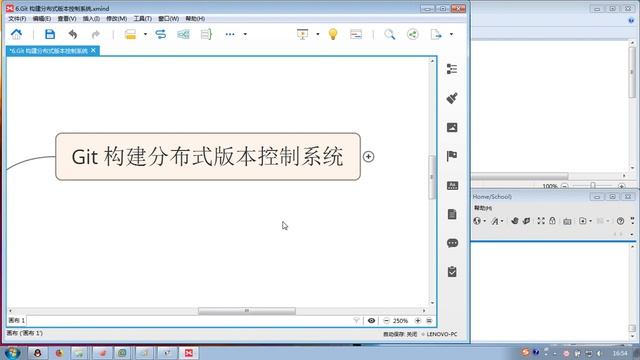Start presentation mode from the toolbar
Image resolution: width=640 pixels, height=360 pixels.
point(302,34)
